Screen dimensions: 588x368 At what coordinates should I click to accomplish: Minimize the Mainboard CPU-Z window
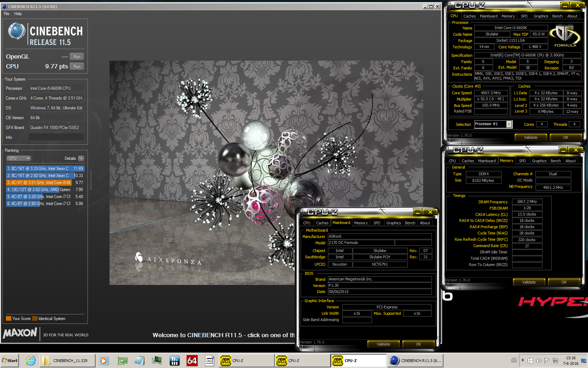pos(418,212)
